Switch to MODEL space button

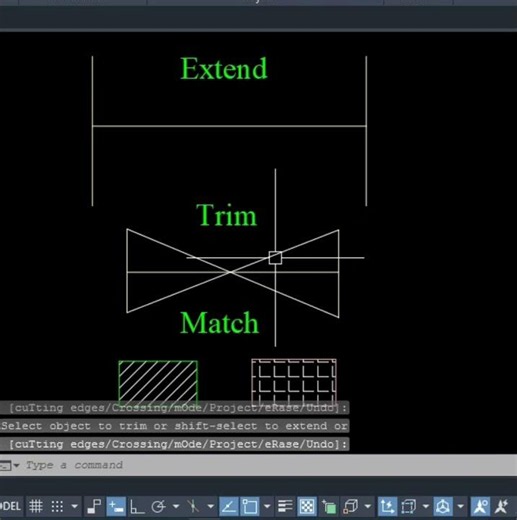click(x=11, y=507)
